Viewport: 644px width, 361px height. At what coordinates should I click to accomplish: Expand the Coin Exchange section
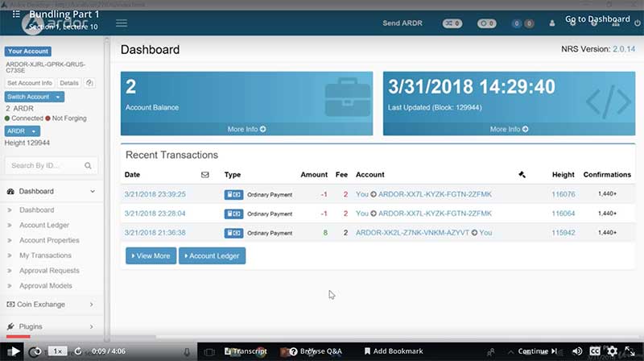click(x=52, y=305)
